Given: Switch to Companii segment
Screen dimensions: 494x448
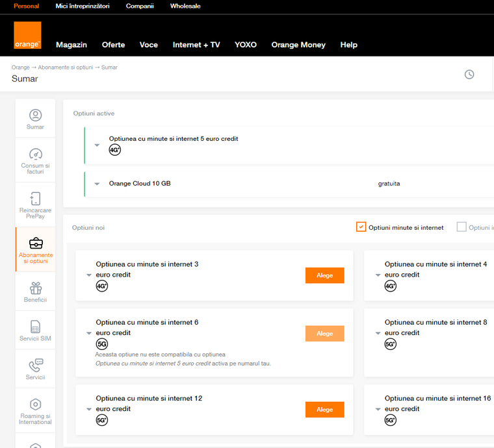Looking at the screenshot, I should 140,6.
